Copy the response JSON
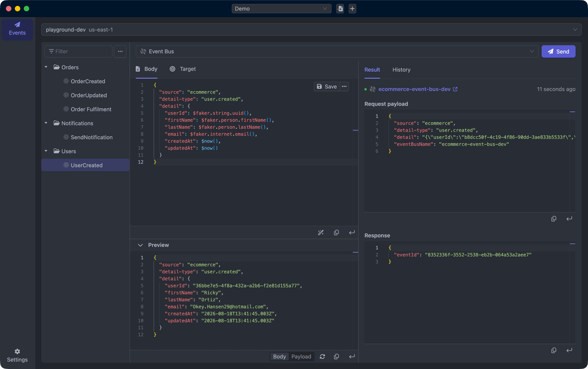The height and width of the screenshot is (369, 588). tap(554, 350)
